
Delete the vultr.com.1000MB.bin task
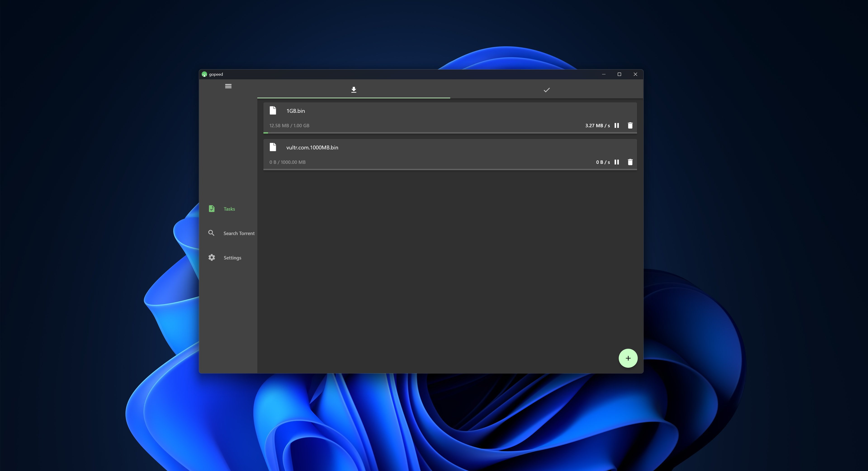630,162
